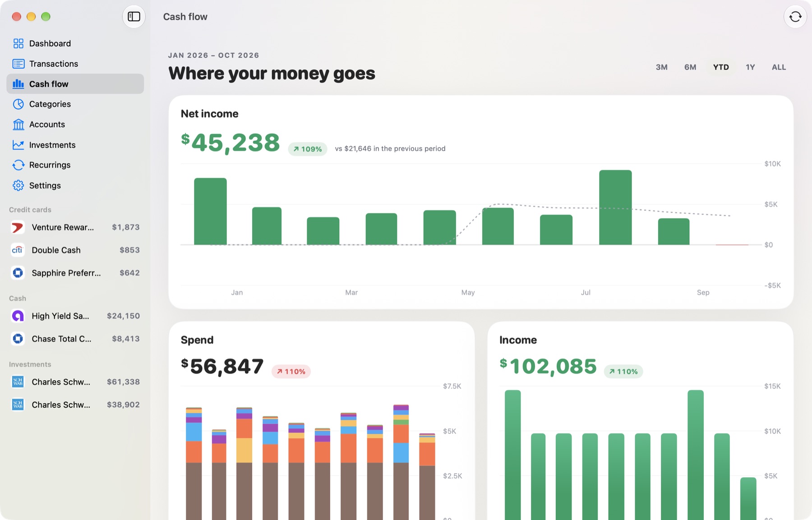Viewport: 812px width, 520px height.
Task: Click the first stacked Spend bar
Action: pyautogui.click(x=194, y=463)
